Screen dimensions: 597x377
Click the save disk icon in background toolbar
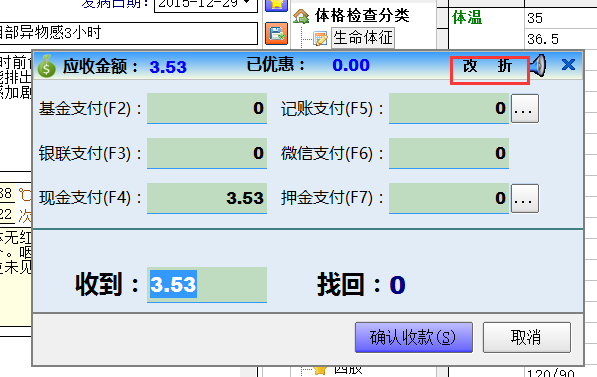(x=276, y=34)
